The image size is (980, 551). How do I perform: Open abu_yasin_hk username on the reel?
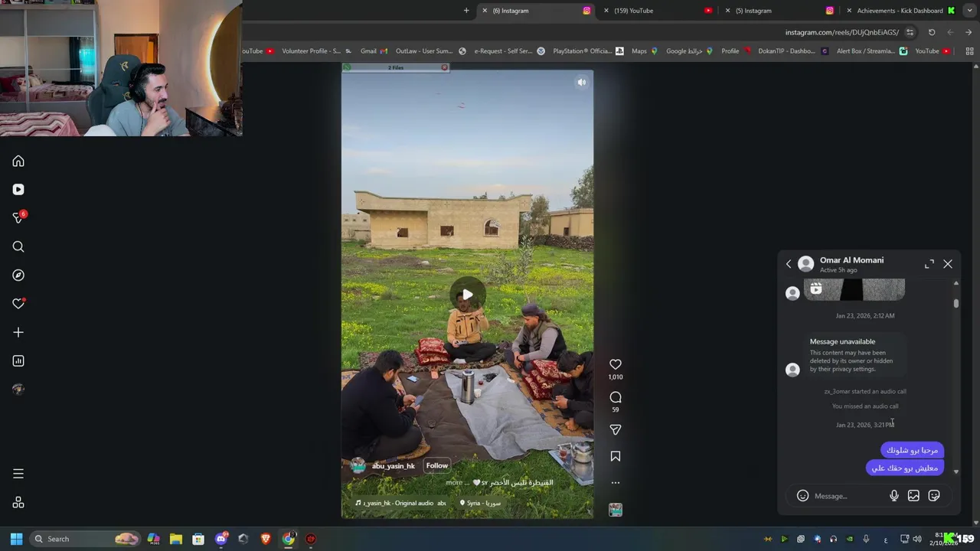click(x=393, y=466)
